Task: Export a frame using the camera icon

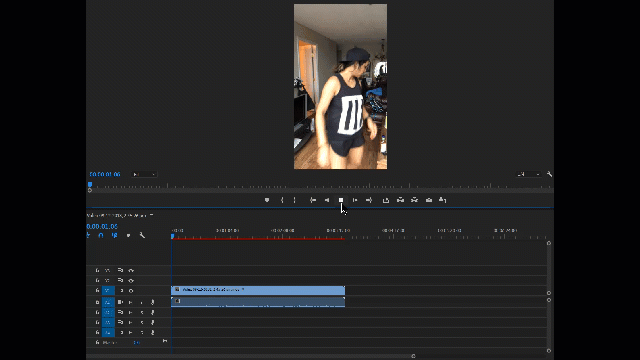Action: [x=429, y=200]
